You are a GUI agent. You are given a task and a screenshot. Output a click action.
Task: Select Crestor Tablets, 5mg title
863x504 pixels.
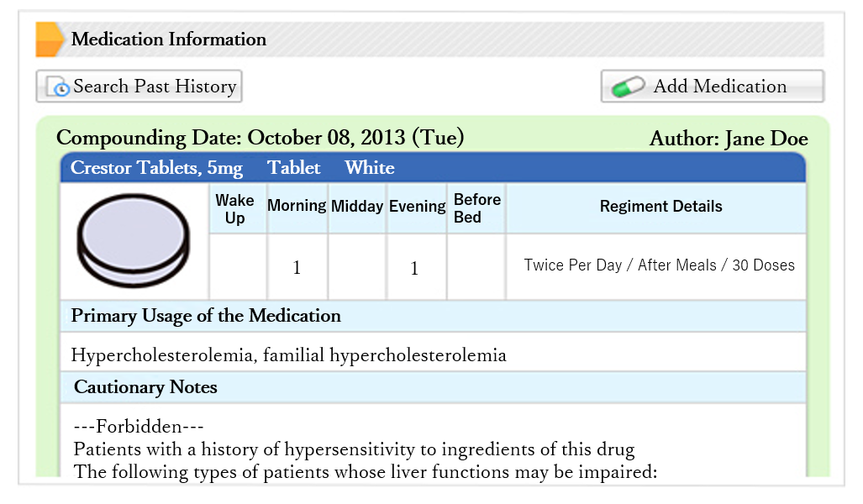click(x=156, y=168)
